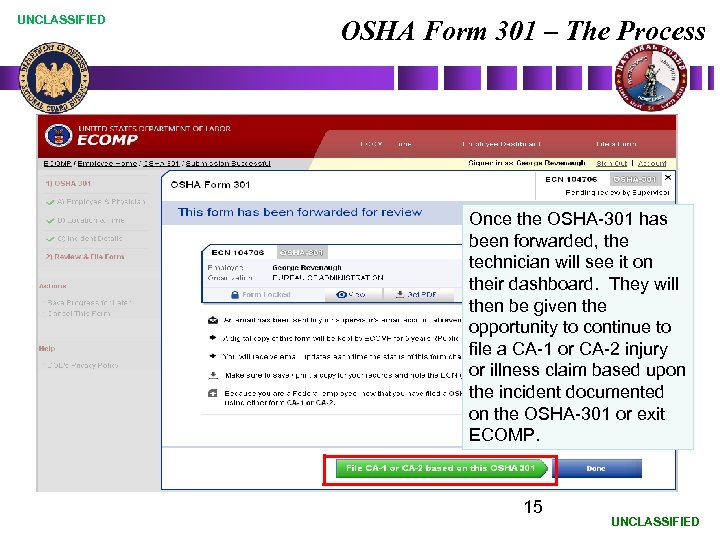
Task: Click OSHA-301 badge on the ECN card
Action: [302, 253]
